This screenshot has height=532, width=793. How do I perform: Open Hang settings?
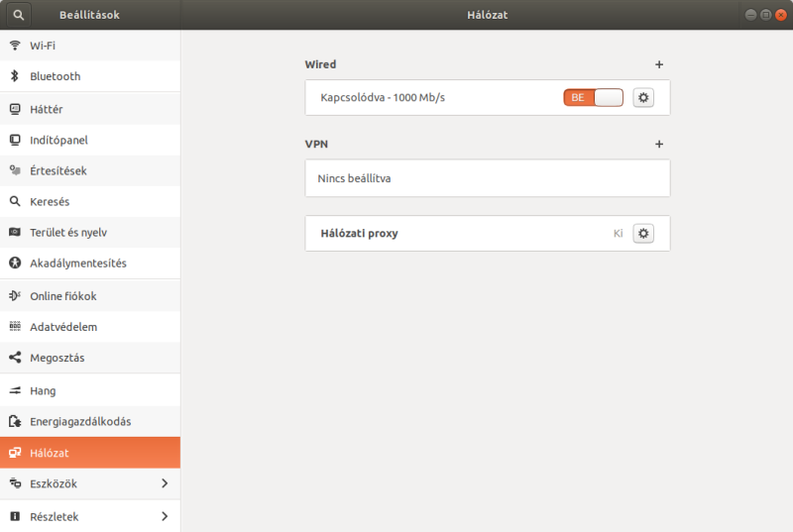(x=90, y=390)
